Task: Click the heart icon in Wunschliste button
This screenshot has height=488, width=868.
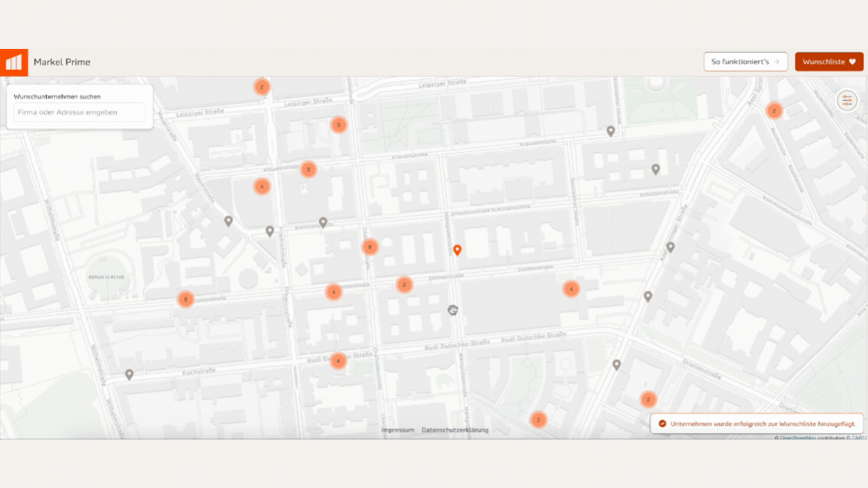Action: point(852,62)
